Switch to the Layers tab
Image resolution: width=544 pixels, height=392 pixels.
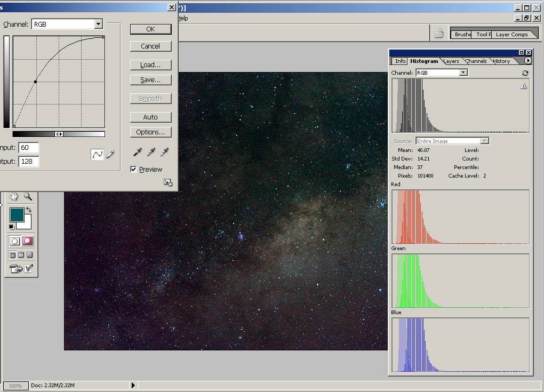[451, 61]
